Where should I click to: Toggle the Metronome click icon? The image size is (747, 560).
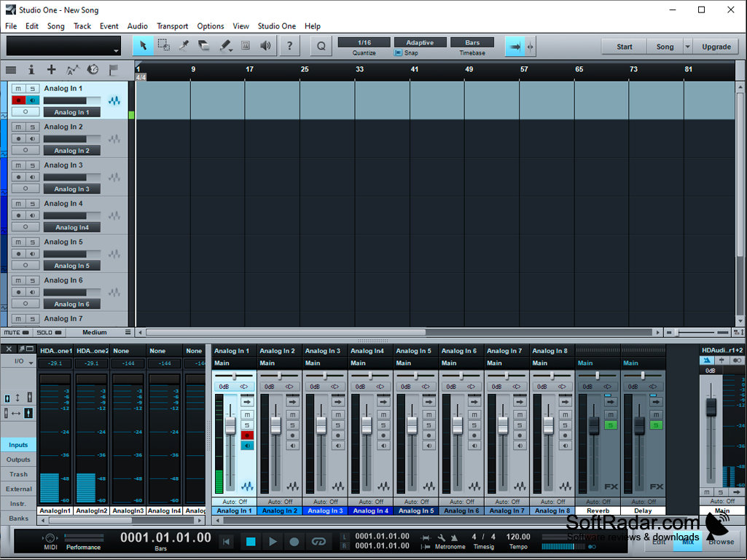click(x=454, y=537)
